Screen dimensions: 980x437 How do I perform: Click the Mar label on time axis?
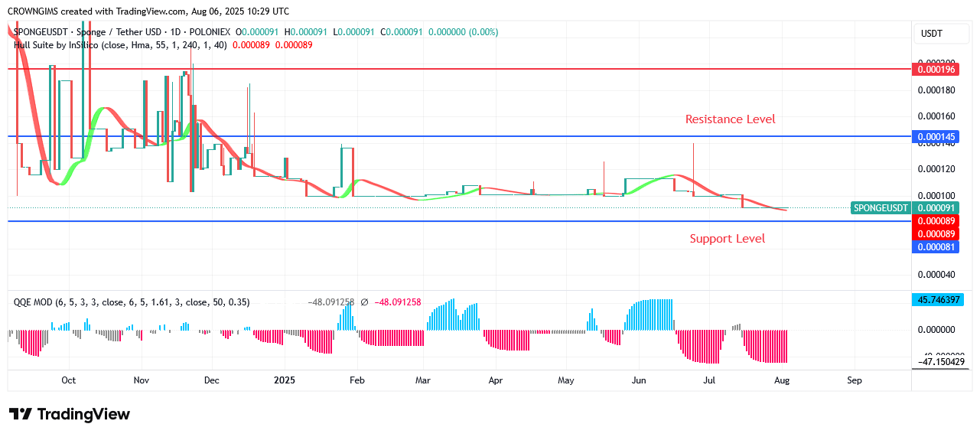tap(422, 380)
